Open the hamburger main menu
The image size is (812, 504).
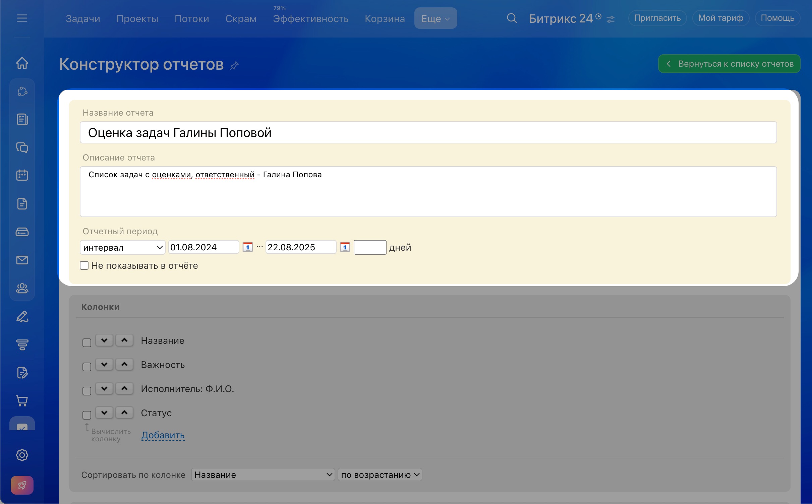click(22, 18)
